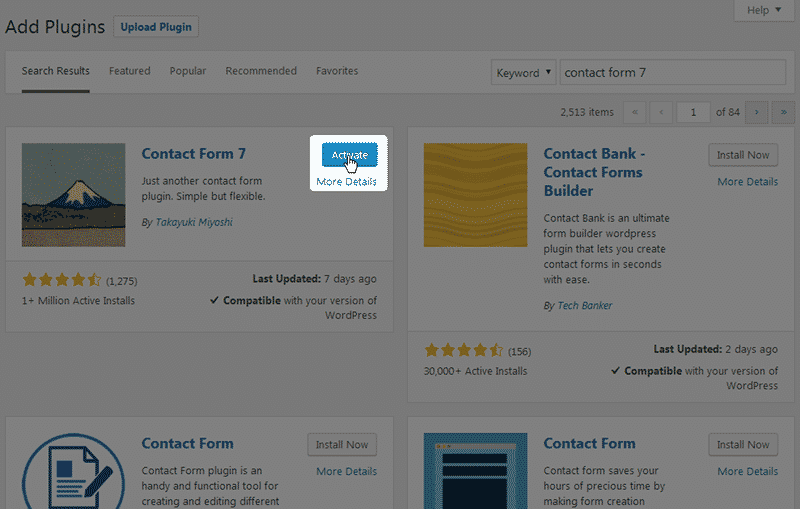Switch to the Popular tab
The height and width of the screenshot is (509, 800).
188,71
